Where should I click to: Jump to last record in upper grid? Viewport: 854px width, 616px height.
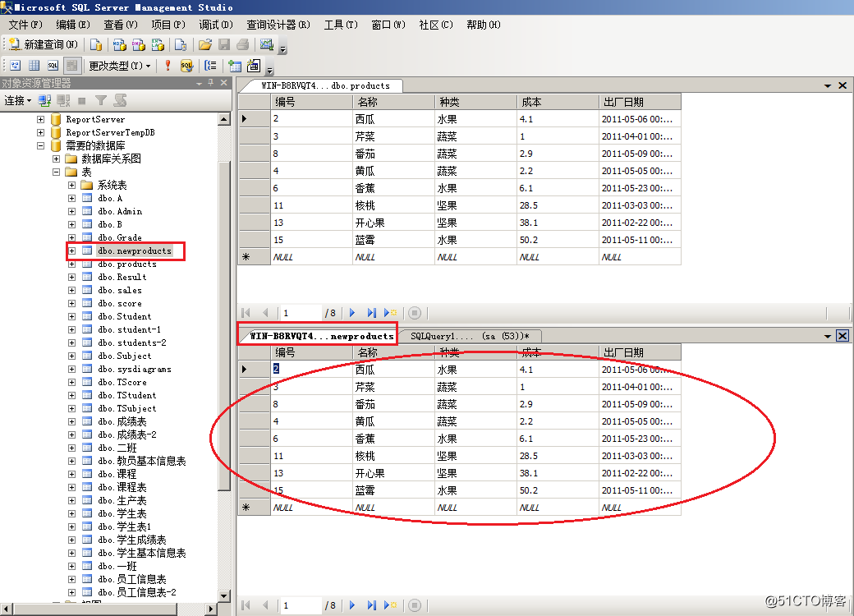[371, 313]
